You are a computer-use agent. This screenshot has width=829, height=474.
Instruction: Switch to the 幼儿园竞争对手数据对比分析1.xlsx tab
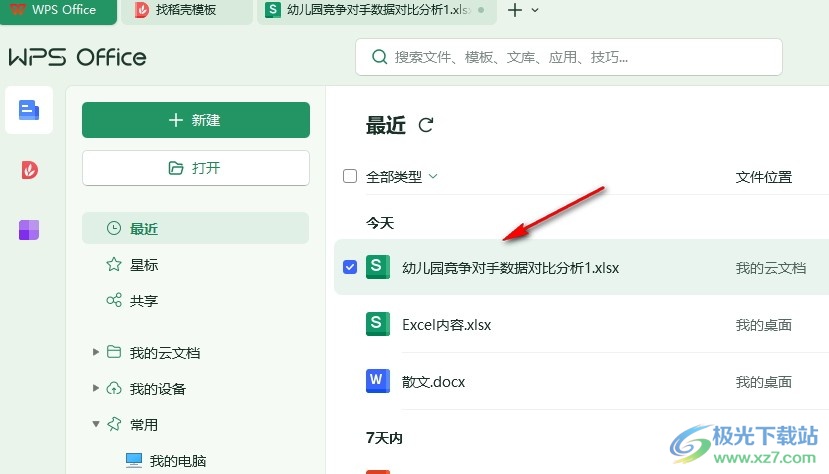tap(376, 11)
